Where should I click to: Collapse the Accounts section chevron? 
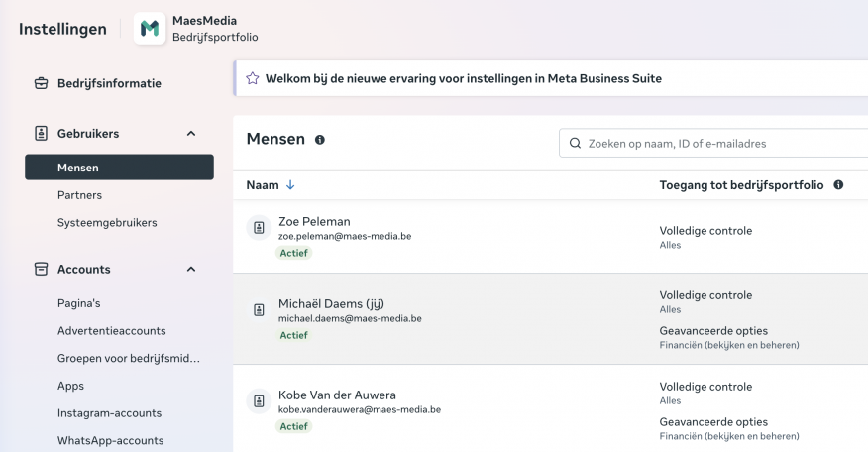(x=191, y=270)
